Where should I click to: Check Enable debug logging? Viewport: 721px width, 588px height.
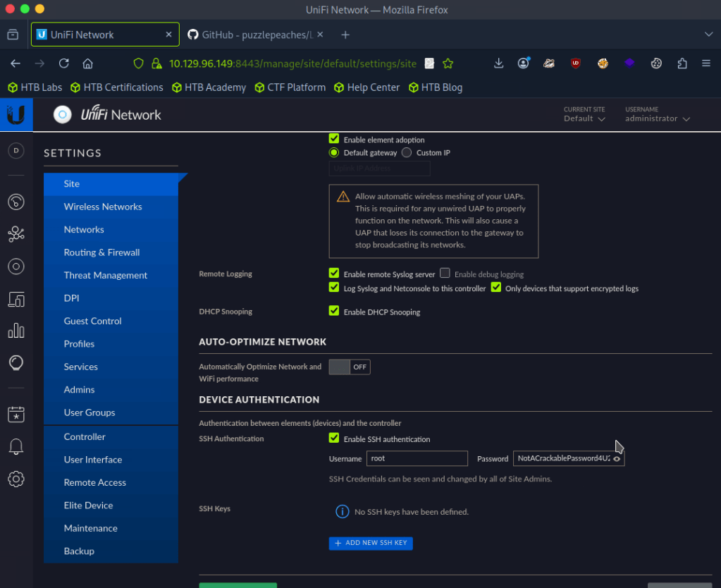pos(445,274)
